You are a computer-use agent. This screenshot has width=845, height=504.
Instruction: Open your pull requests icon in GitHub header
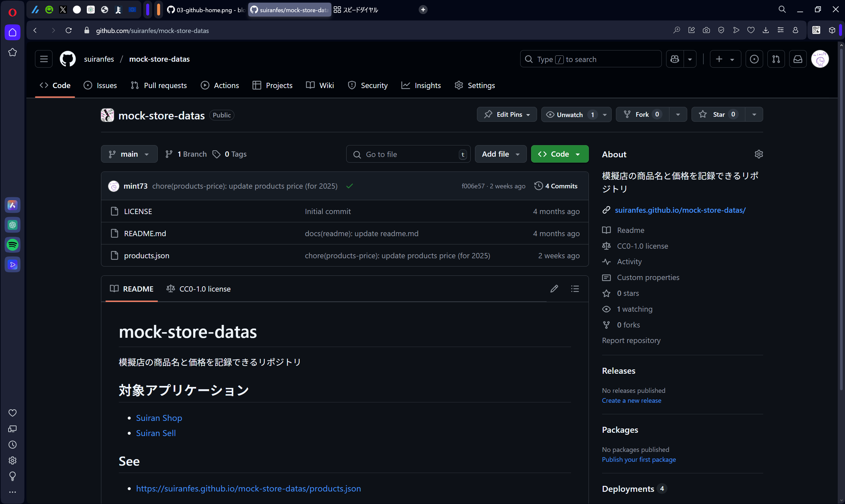pyautogui.click(x=776, y=59)
